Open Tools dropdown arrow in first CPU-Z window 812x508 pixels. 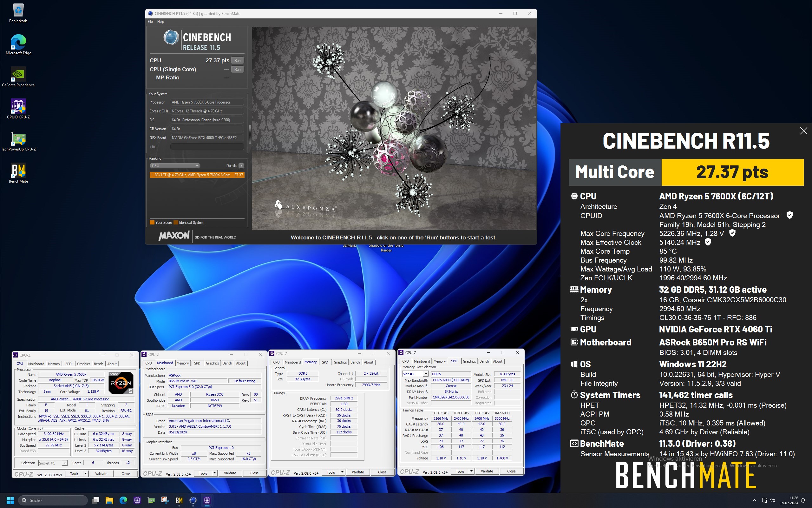(86, 474)
